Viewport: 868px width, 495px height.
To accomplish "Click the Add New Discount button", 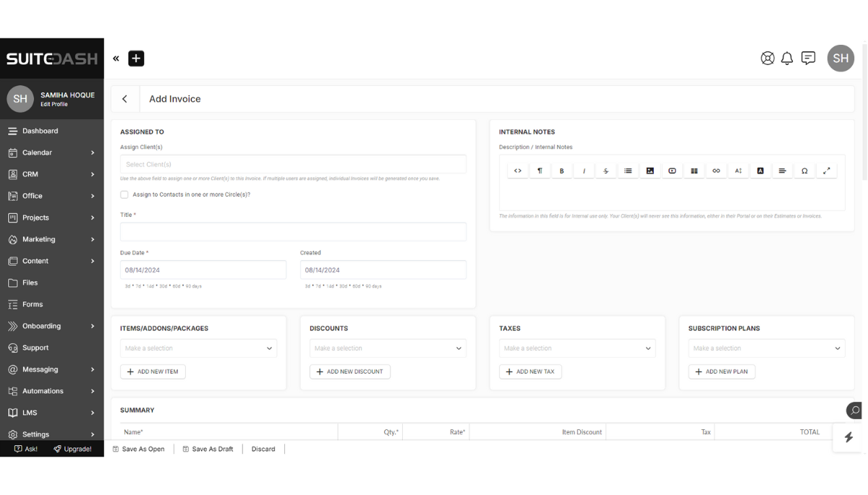I will coord(350,371).
